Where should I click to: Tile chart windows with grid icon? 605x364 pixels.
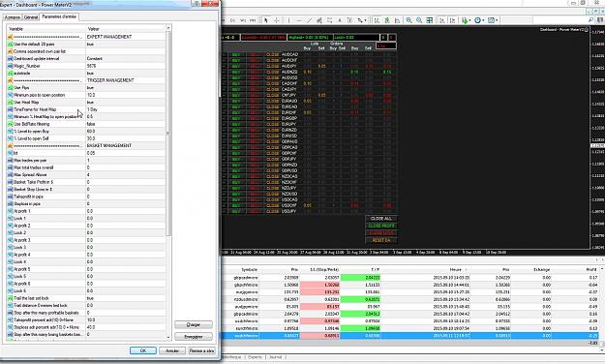(430, 20)
